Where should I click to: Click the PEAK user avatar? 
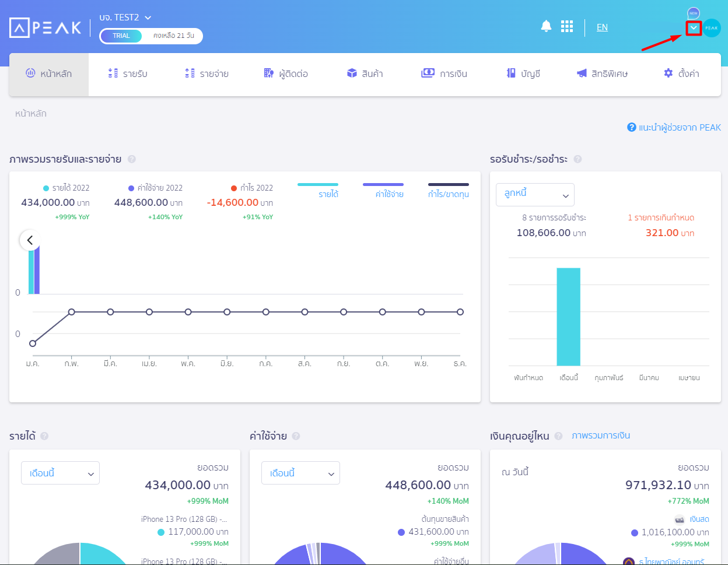[x=711, y=28]
